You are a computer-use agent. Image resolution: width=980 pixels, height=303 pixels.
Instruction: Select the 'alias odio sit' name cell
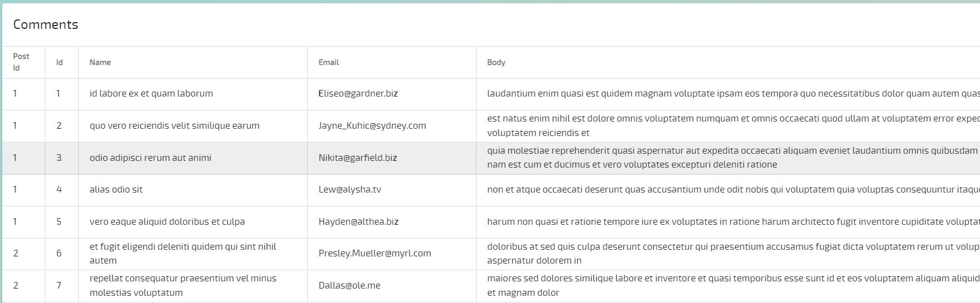pyautogui.click(x=116, y=190)
